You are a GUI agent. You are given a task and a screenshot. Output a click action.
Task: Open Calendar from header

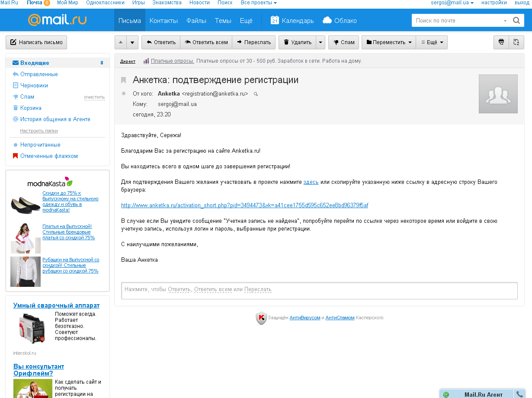tap(292, 20)
